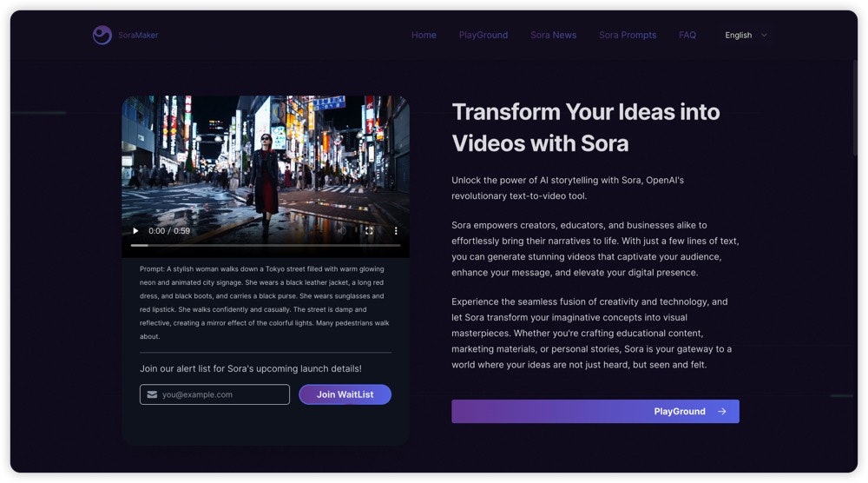Click the you@example.com email input field
Image resolution: width=868 pixels, height=483 pixels.
(214, 394)
